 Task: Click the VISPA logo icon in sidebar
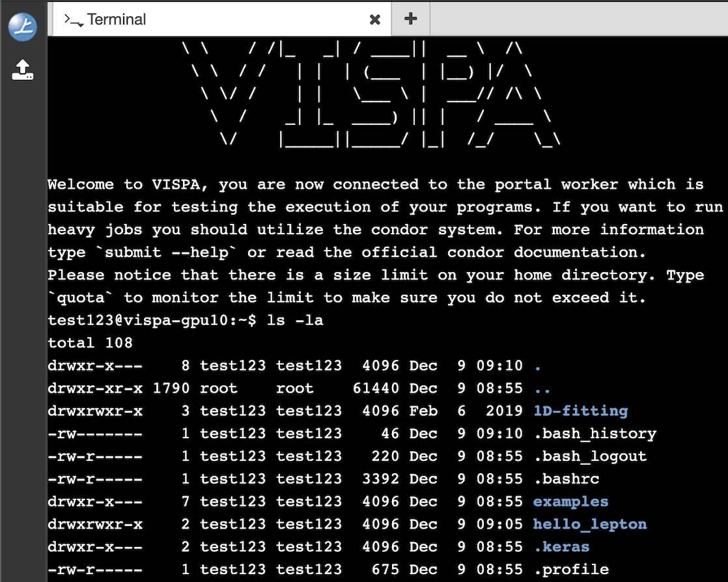tap(22, 27)
